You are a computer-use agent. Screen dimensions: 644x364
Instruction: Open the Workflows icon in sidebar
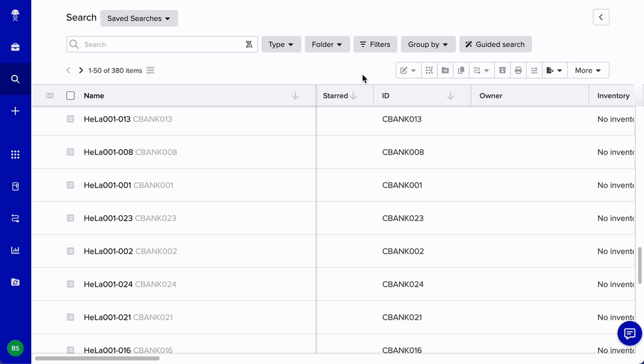pyautogui.click(x=15, y=218)
